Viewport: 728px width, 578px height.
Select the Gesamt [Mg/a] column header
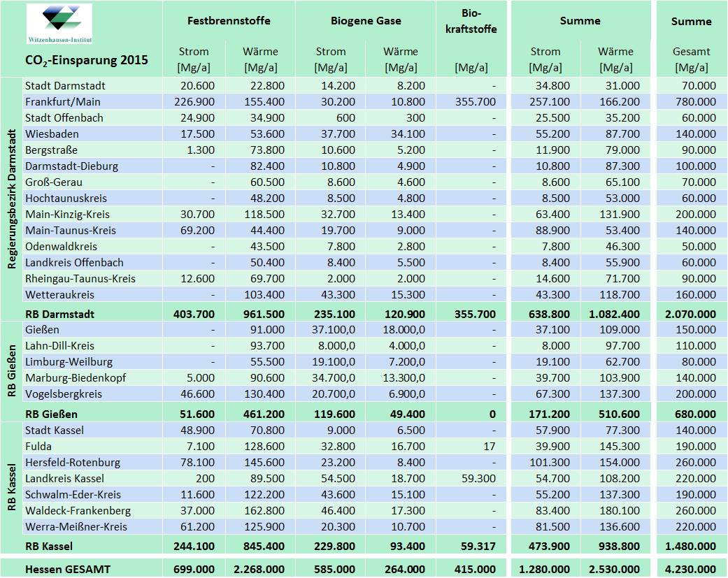[x=691, y=59]
